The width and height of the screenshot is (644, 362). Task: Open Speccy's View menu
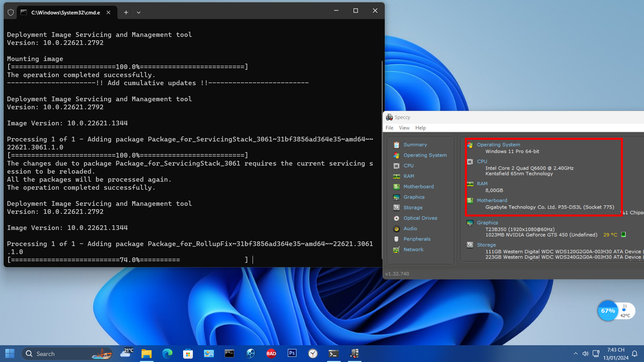(x=404, y=128)
